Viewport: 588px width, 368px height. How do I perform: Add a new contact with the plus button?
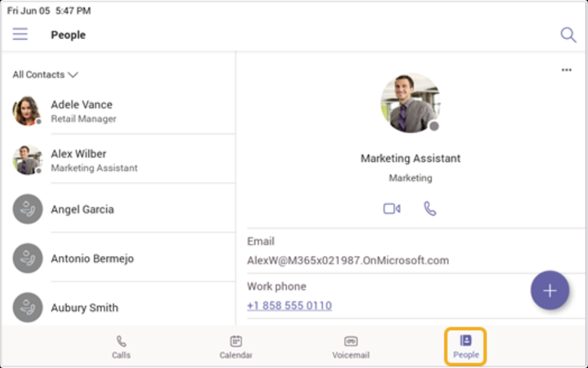550,290
